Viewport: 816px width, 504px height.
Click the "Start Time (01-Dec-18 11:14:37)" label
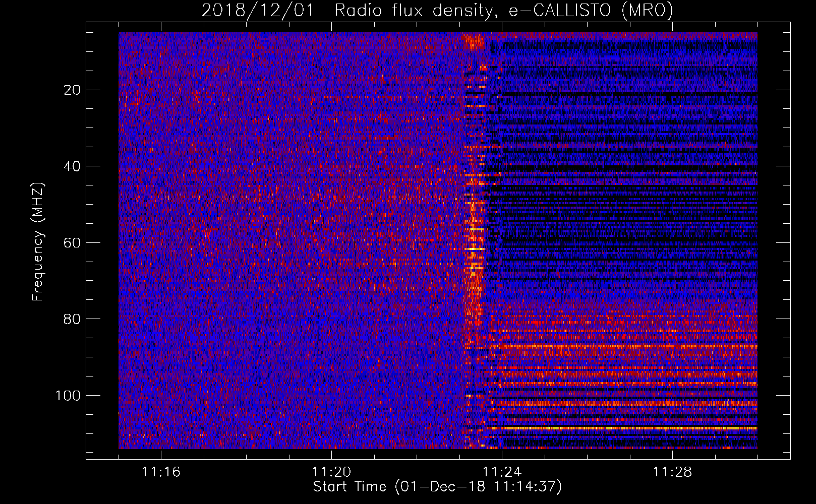437,487
